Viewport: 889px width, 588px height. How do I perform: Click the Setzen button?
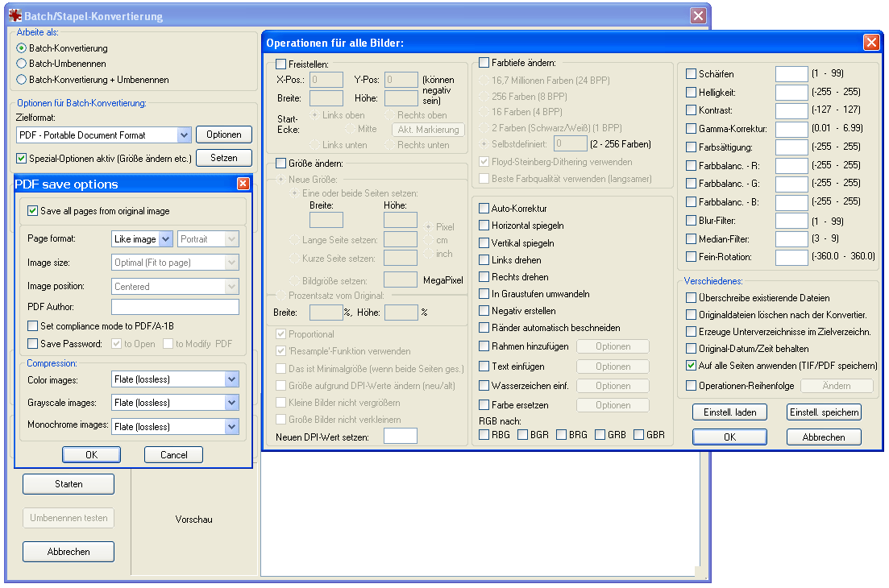(x=224, y=158)
